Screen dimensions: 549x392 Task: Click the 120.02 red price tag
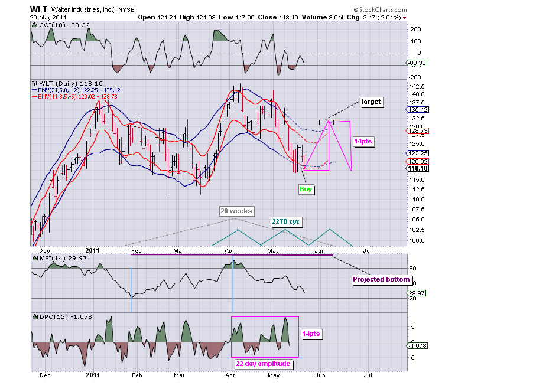pyautogui.click(x=418, y=162)
